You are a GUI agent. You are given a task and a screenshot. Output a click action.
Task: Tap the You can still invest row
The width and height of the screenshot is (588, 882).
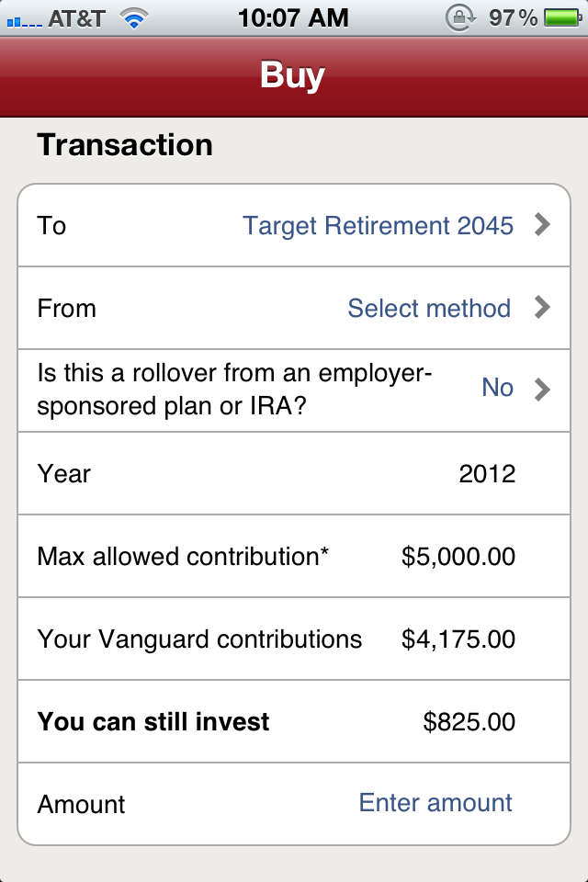click(294, 722)
